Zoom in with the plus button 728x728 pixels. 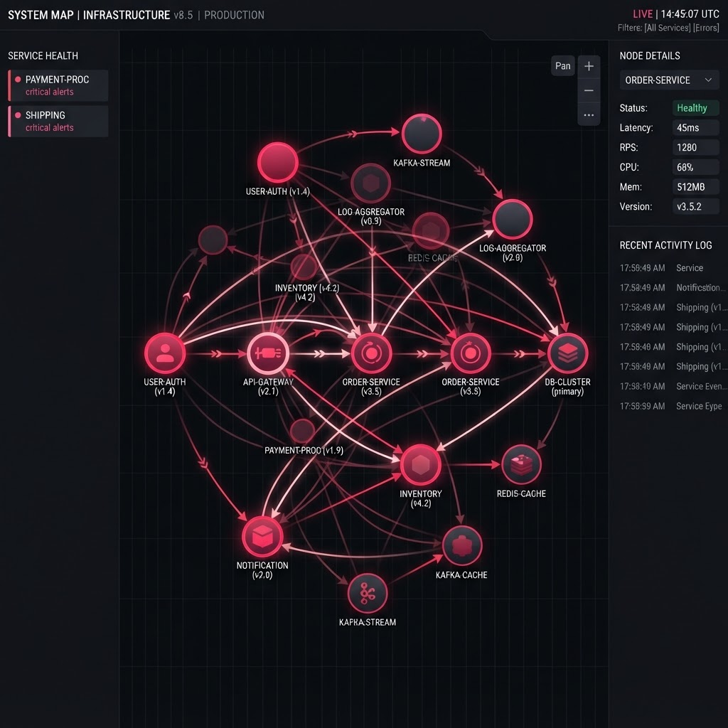click(589, 66)
